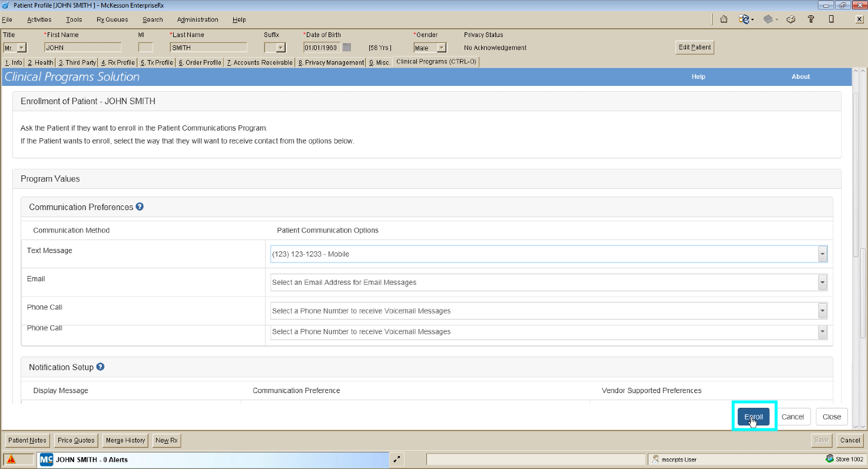868x469 pixels.
Task: Click the No Acknowledgement privacy status text
Action: pos(495,48)
